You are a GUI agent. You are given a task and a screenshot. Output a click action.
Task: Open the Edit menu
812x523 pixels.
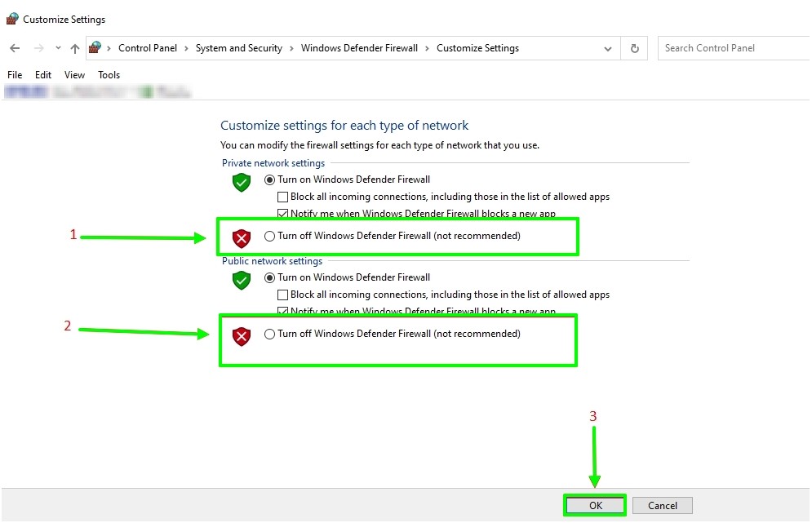pos(43,74)
